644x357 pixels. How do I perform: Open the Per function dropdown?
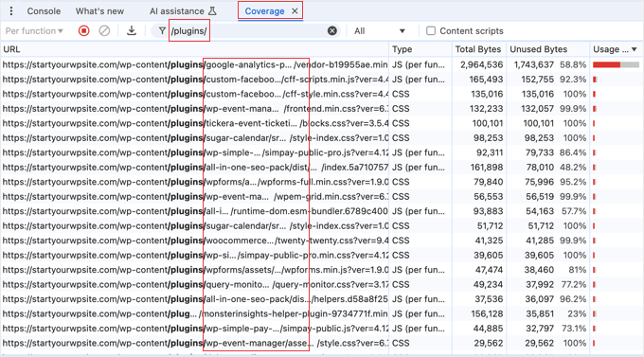point(34,31)
